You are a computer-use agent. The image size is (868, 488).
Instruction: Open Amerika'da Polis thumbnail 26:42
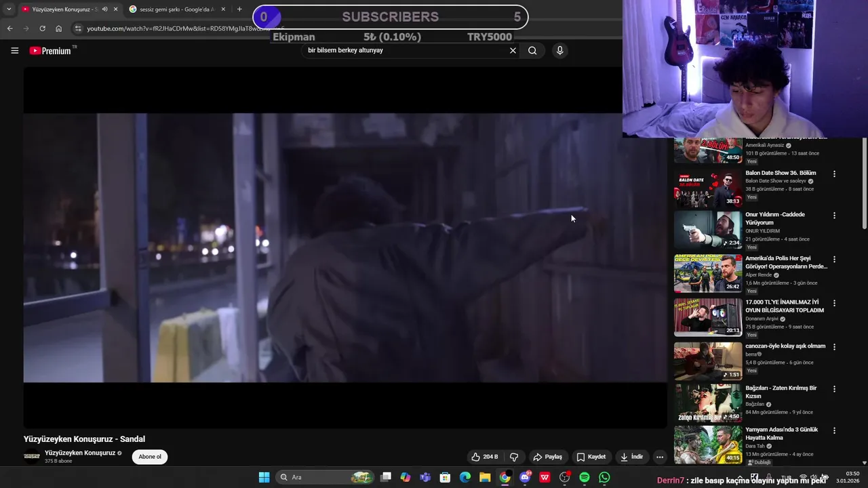tap(708, 273)
